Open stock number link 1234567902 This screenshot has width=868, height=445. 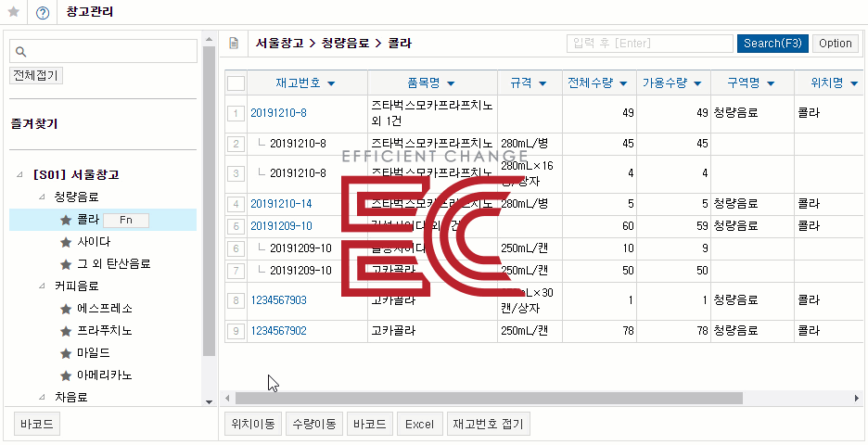pos(278,331)
